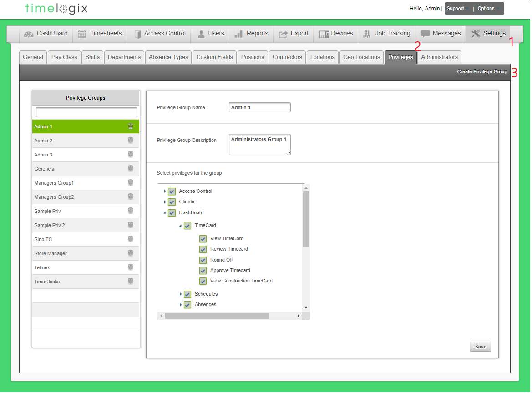Uncheck Approve Timecard privilege

click(203, 271)
